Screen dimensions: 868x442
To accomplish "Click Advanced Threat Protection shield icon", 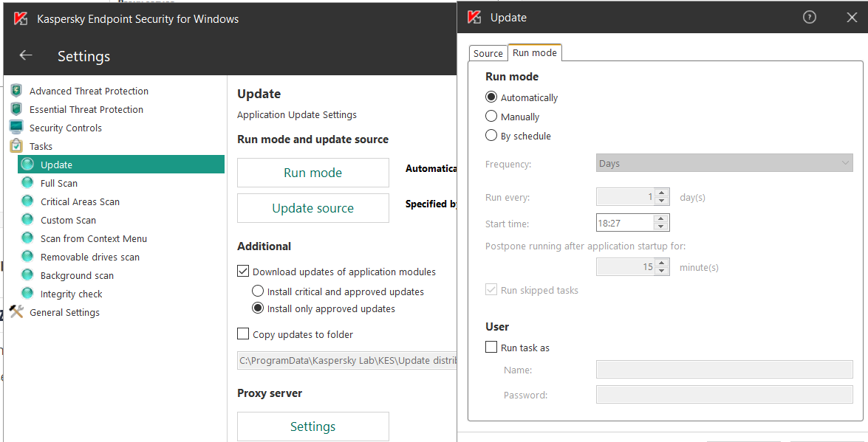I will (16, 91).
